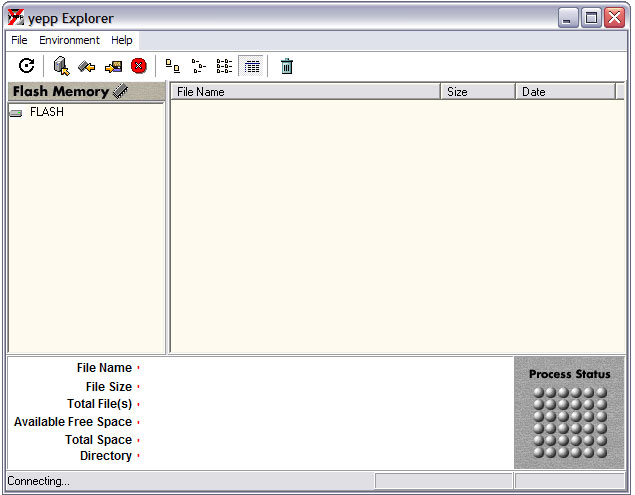Click the Connecting... status bar text
Image resolution: width=635 pixels, height=495 pixels.
coord(38,481)
